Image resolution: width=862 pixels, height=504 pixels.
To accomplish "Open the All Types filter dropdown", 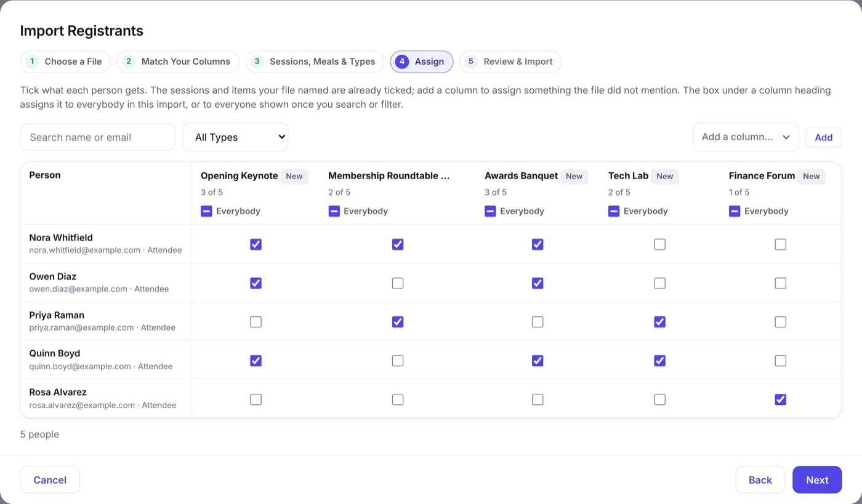I will 235,137.
